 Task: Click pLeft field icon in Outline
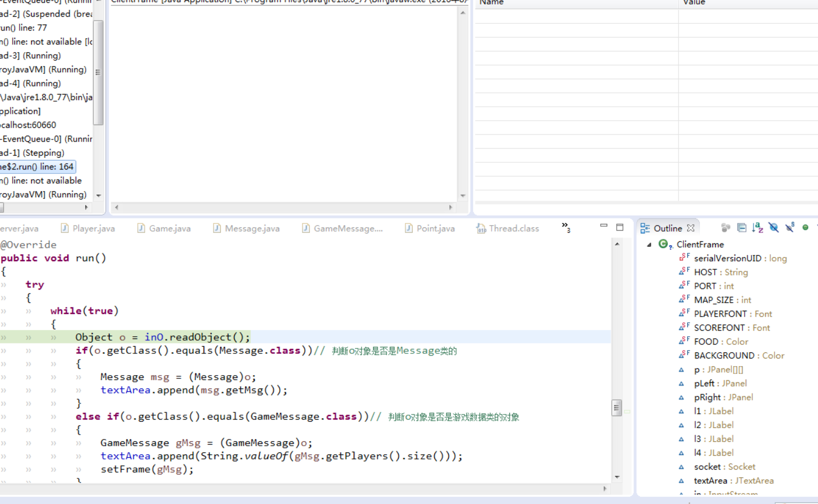click(681, 383)
